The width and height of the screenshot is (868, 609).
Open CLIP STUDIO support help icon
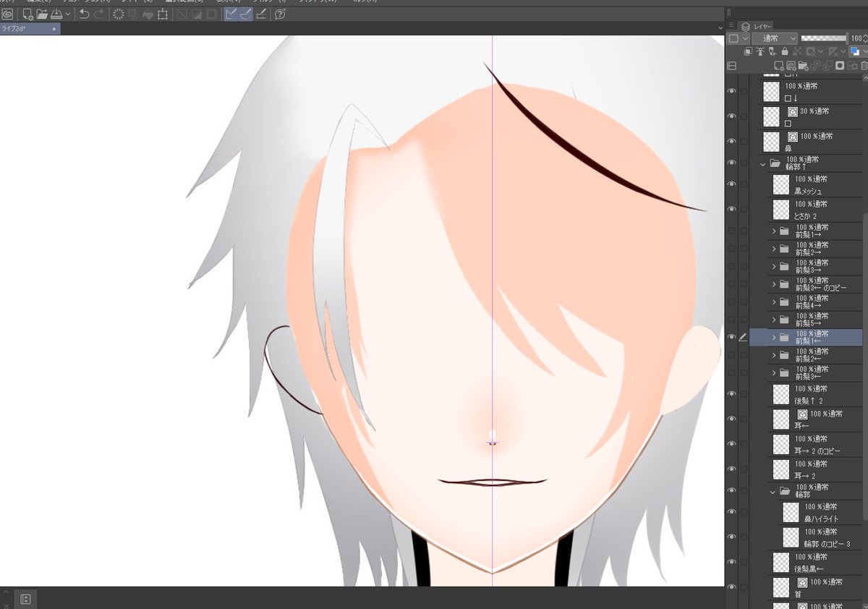280,14
